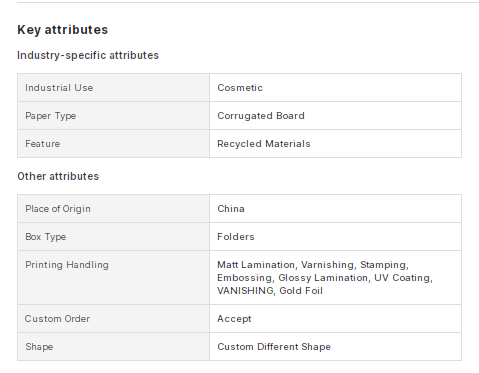Click the Printing Handling label
The image size is (479, 373).
(x=67, y=265)
